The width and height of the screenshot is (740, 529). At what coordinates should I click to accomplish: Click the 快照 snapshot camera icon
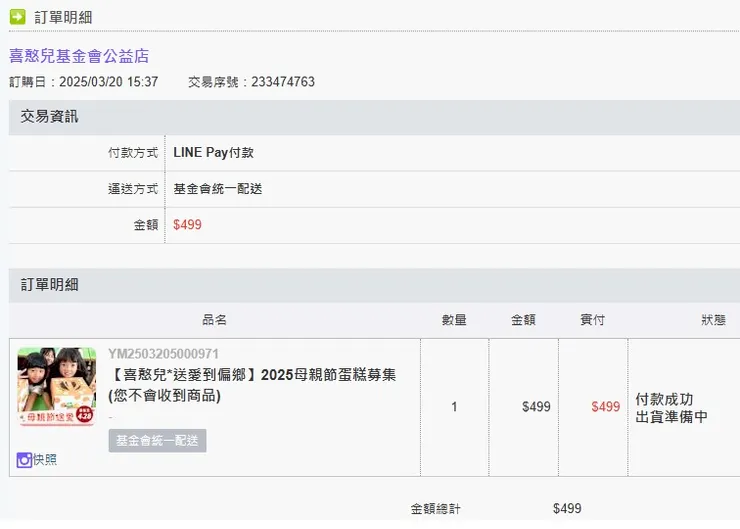pyautogui.click(x=24, y=460)
